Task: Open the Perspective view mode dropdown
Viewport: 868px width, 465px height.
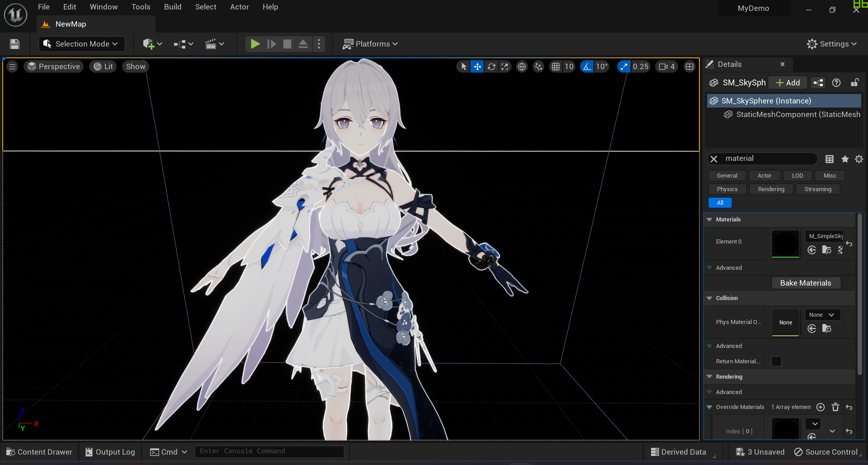Action: (x=54, y=66)
